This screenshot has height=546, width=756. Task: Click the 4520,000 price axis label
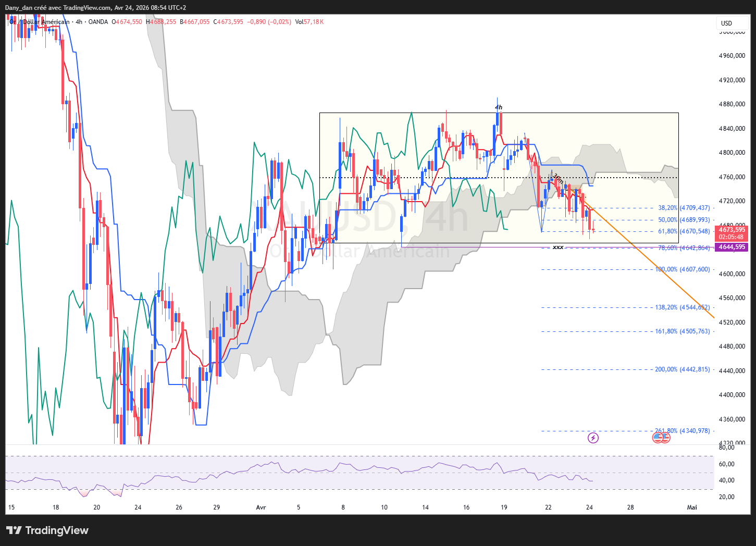[x=732, y=322]
